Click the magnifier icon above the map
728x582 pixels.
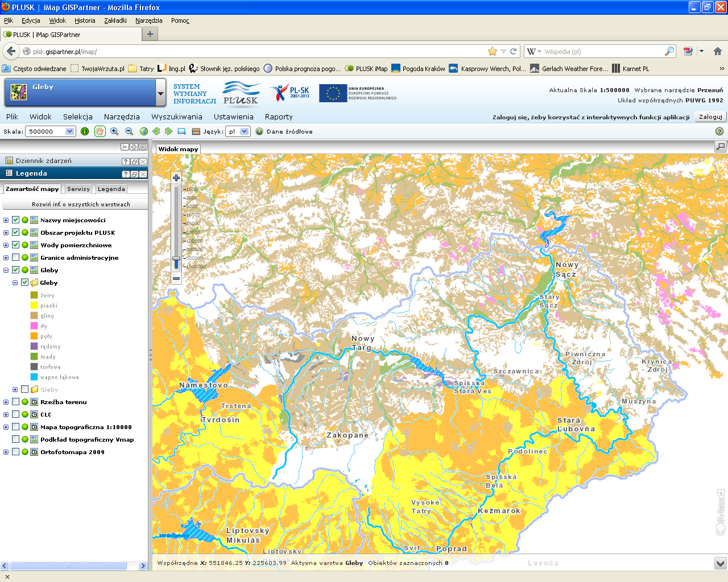click(x=721, y=147)
